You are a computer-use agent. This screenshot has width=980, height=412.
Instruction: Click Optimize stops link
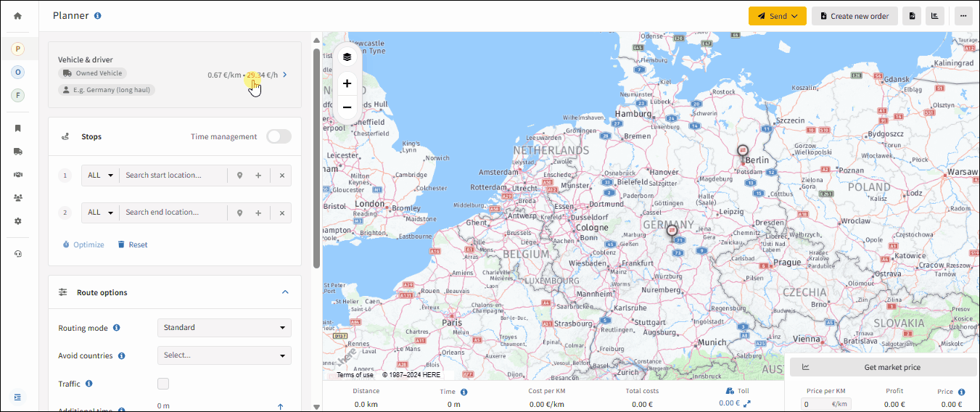(83, 244)
